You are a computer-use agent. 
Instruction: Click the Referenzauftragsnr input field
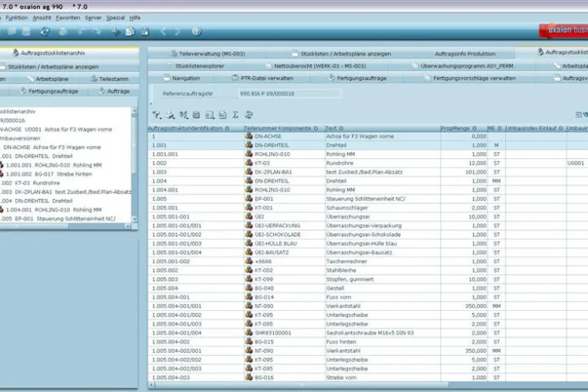click(289, 93)
